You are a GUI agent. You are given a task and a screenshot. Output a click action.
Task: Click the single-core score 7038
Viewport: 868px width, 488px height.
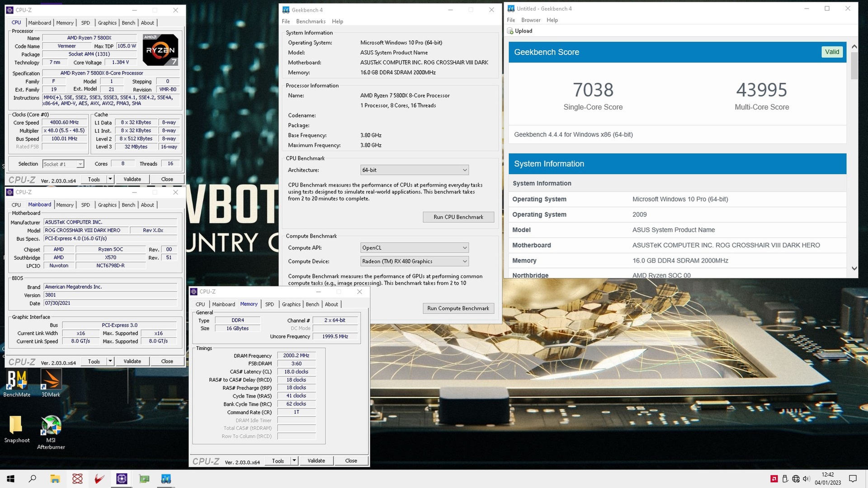pyautogui.click(x=593, y=90)
